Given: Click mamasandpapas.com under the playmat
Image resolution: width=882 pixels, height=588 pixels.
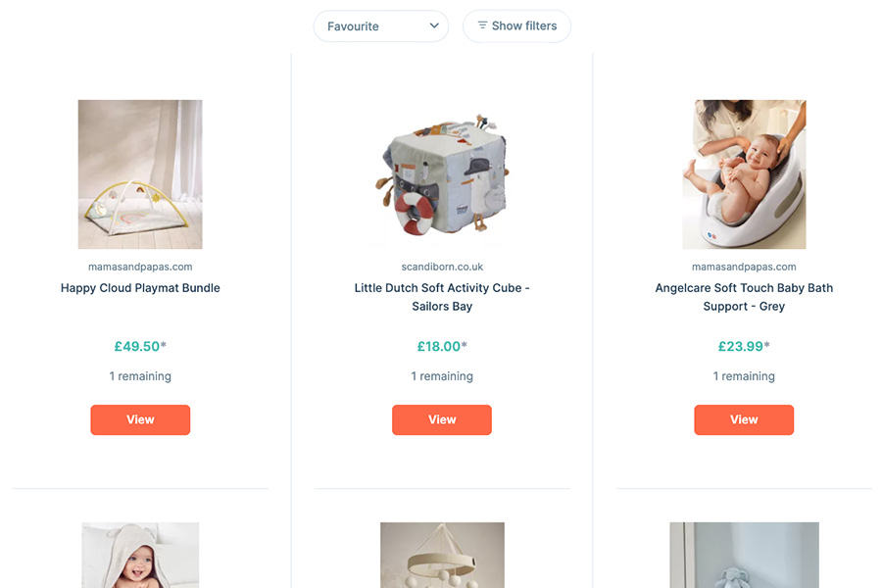Looking at the screenshot, I should (x=140, y=267).
